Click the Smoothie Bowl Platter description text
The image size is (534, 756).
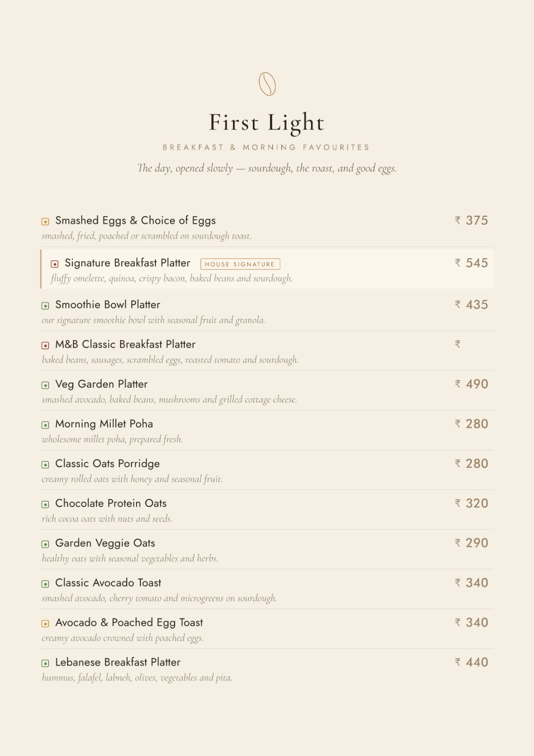point(153,320)
